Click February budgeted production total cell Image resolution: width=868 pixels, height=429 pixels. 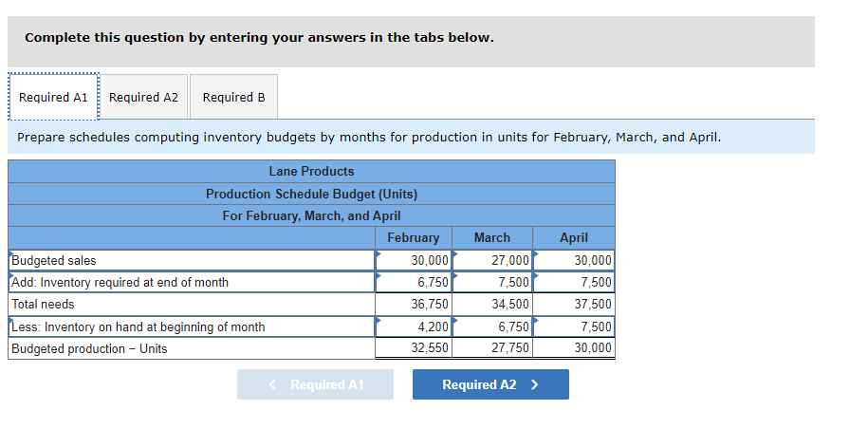[415, 348]
